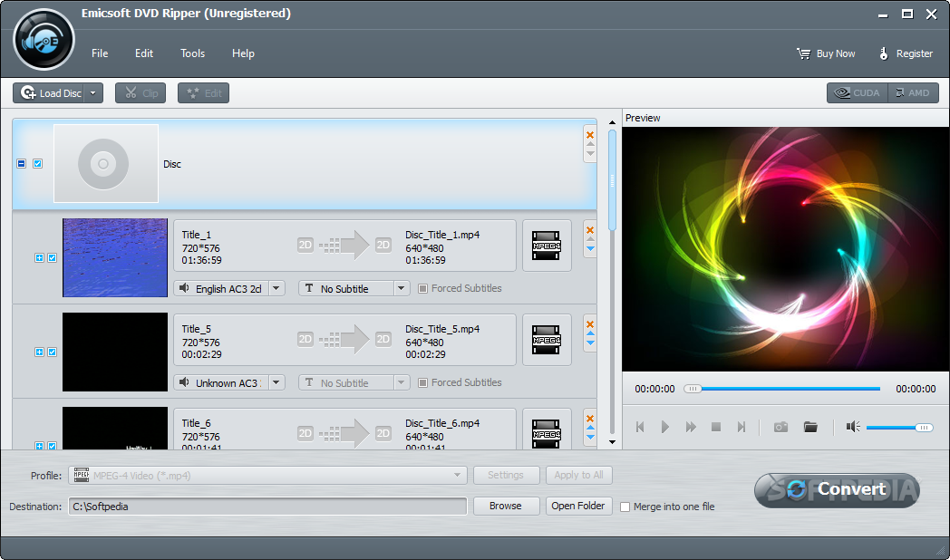Click Title_1 MPEG4 format icon
This screenshot has width=950, height=560.
pyautogui.click(x=547, y=246)
